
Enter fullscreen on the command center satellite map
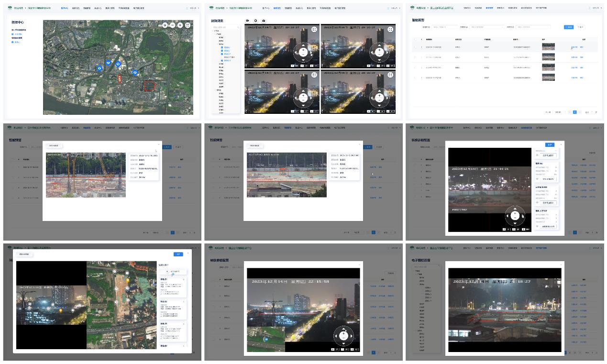click(188, 25)
